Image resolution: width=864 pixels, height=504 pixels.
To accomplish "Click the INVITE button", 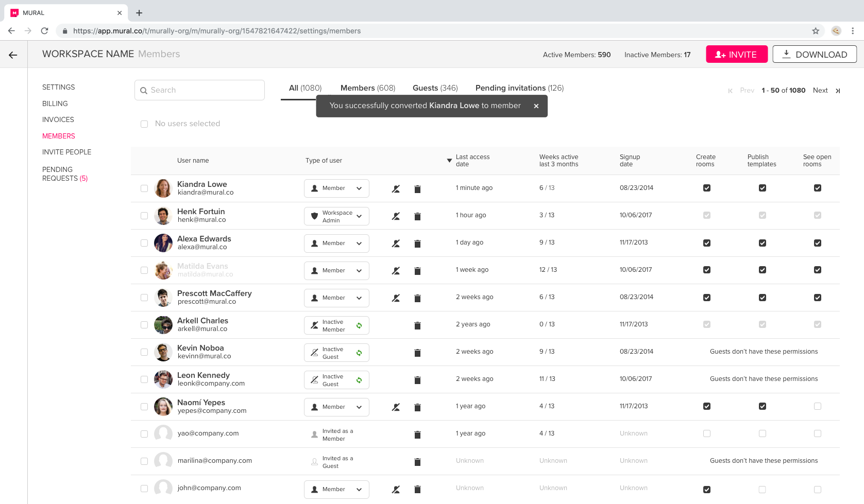I will [737, 55].
